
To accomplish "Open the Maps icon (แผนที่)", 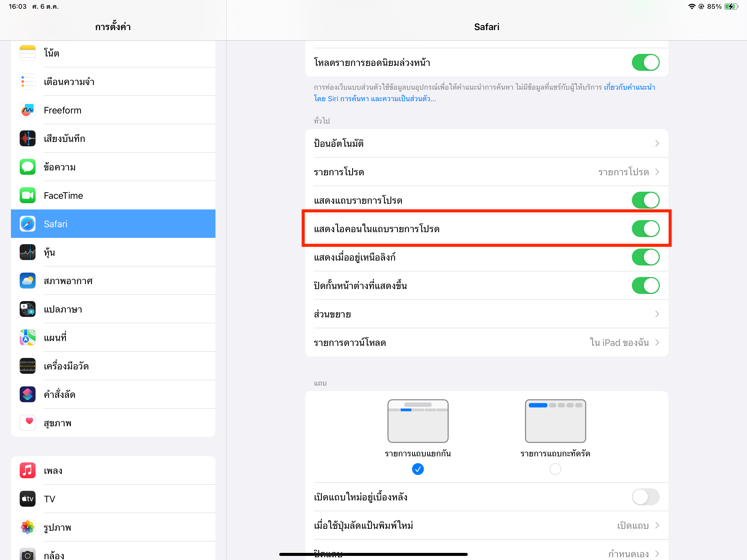I will tap(27, 337).
